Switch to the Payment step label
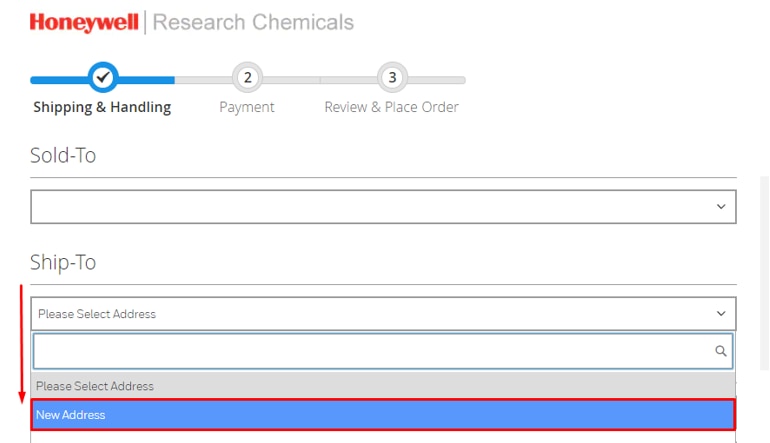Image resolution: width=770 pixels, height=443 pixels. (x=247, y=107)
